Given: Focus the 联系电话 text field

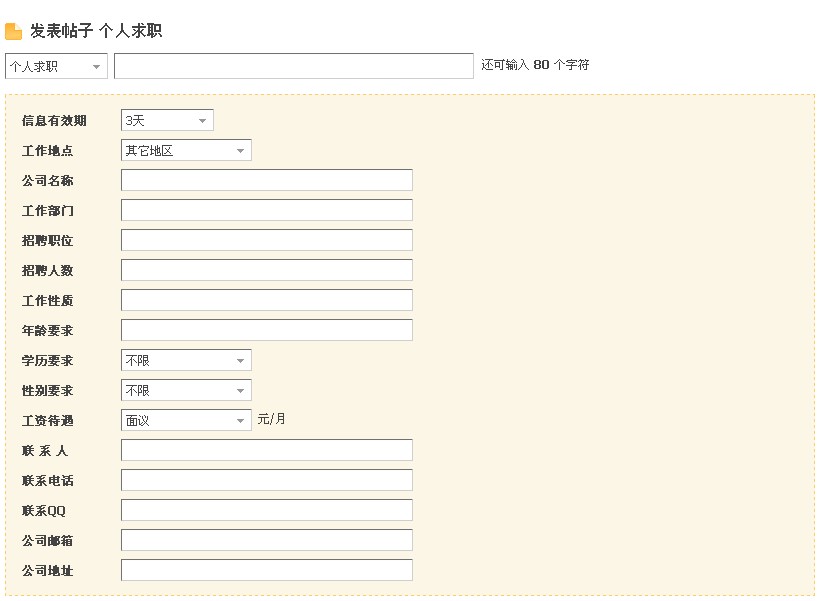Looking at the screenshot, I should [x=266, y=481].
